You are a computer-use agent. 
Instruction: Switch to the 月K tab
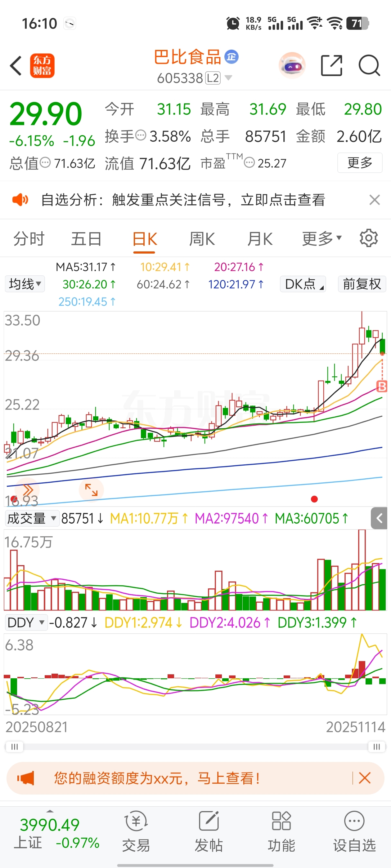(259, 239)
